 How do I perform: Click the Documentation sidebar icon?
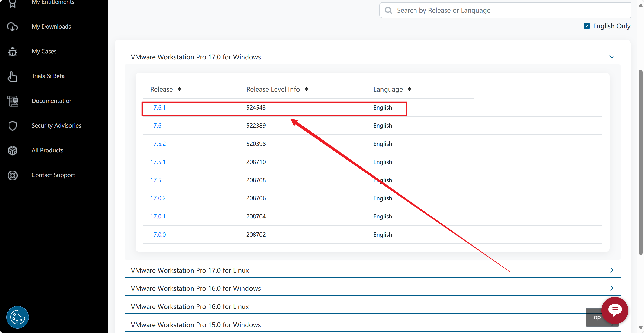click(x=12, y=101)
